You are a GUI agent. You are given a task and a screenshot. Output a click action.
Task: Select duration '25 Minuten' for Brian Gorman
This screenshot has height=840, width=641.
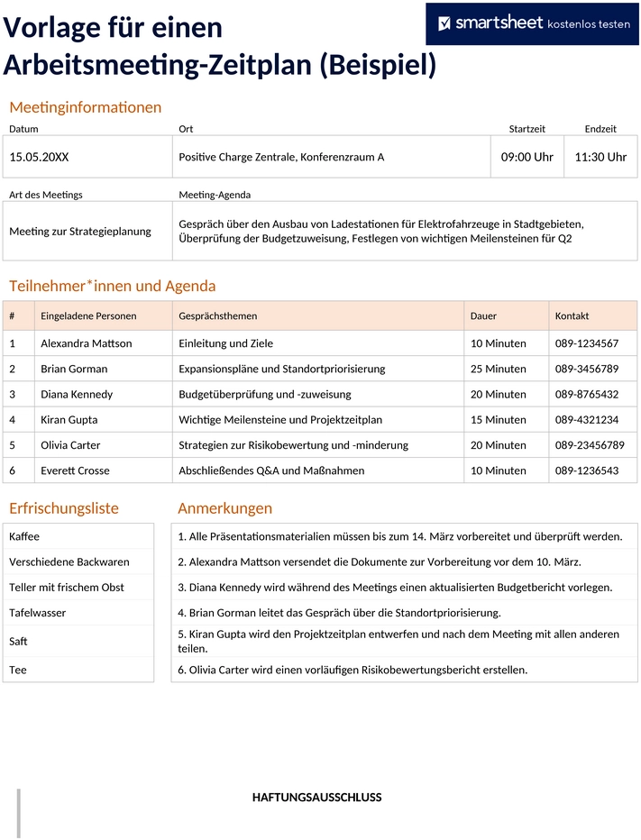pos(499,369)
